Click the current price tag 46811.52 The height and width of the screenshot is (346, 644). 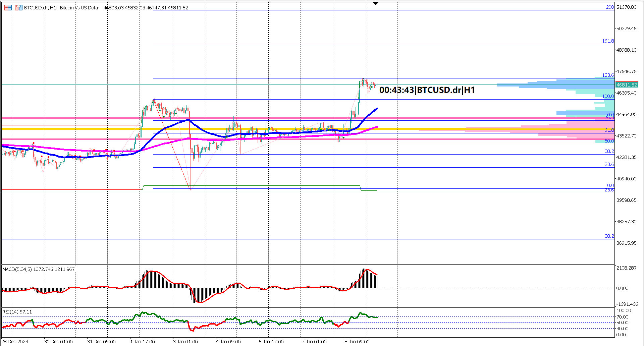pos(626,85)
